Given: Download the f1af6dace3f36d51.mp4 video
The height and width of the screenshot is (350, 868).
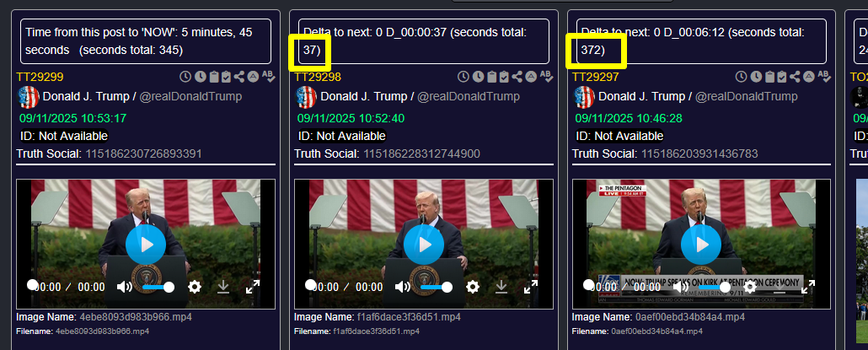Looking at the screenshot, I should click(501, 287).
